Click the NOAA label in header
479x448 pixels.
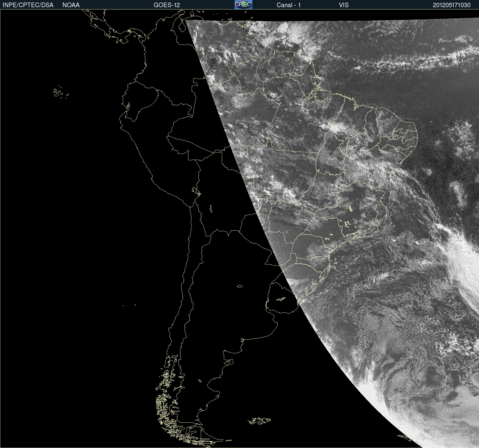click(x=71, y=5)
